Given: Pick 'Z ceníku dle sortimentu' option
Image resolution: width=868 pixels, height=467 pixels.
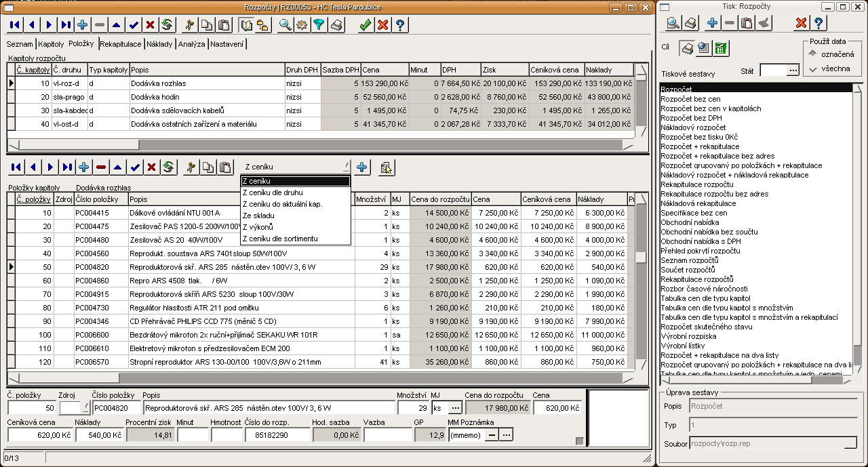Looking at the screenshot, I should click(279, 239).
